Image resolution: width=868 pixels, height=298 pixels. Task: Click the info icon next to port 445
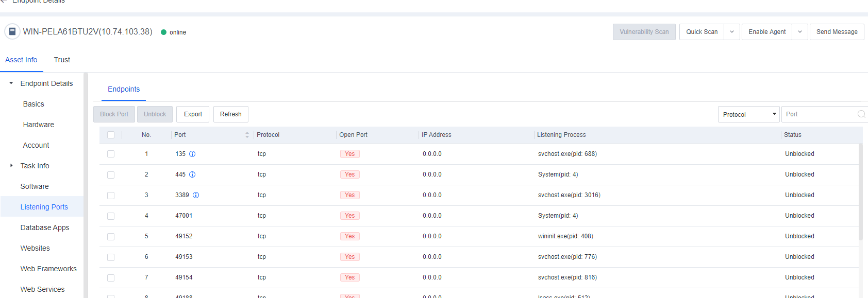pos(192,174)
